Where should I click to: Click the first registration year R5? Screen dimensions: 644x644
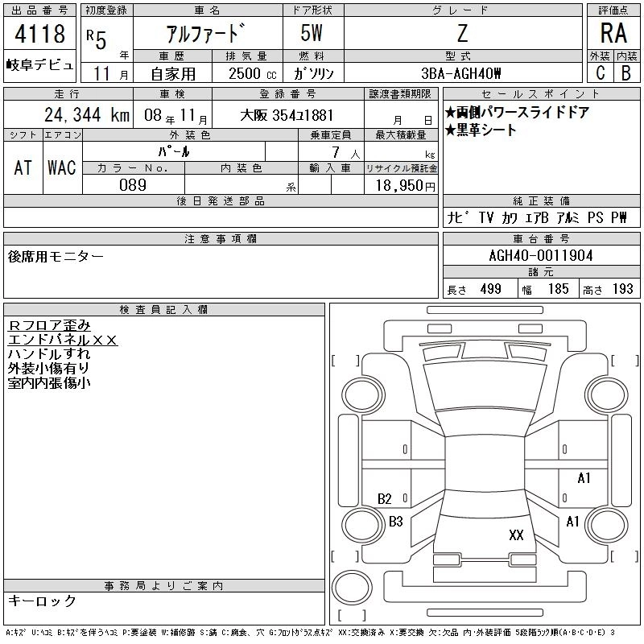(97, 39)
